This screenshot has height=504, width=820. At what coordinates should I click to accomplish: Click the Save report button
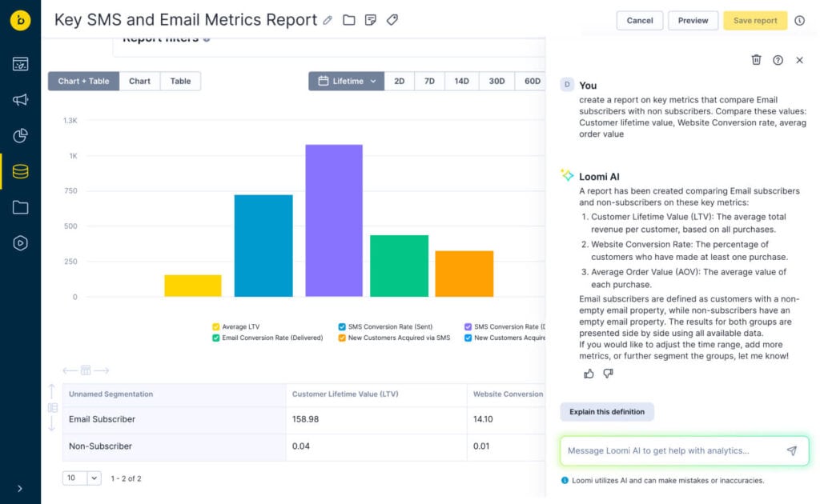754,21
